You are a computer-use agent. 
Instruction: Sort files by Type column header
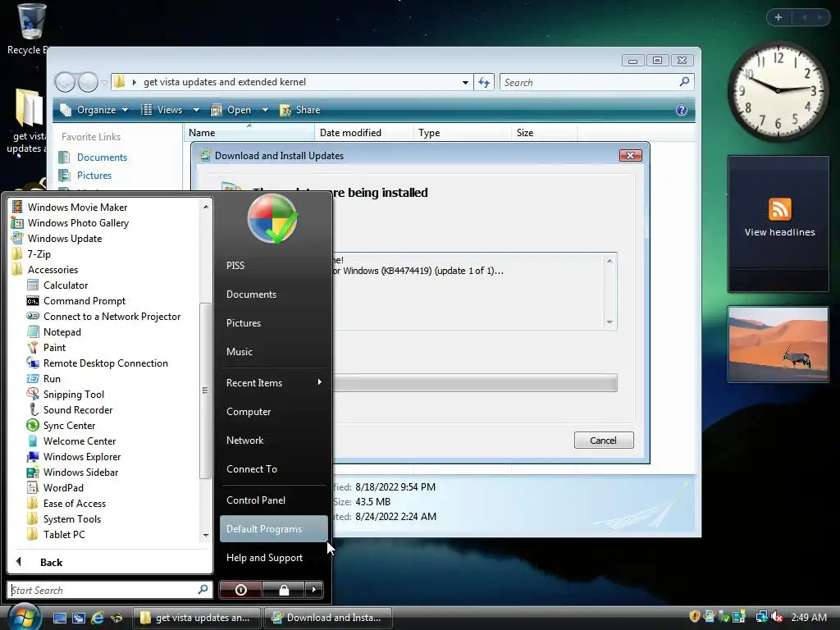pos(429,133)
